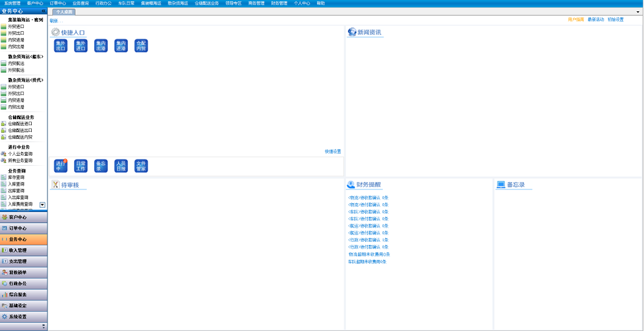This screenshot has width=644, height=331.
Task: Open the 用户指南 link
Action: pyautogui.click(x=575, y=20)
